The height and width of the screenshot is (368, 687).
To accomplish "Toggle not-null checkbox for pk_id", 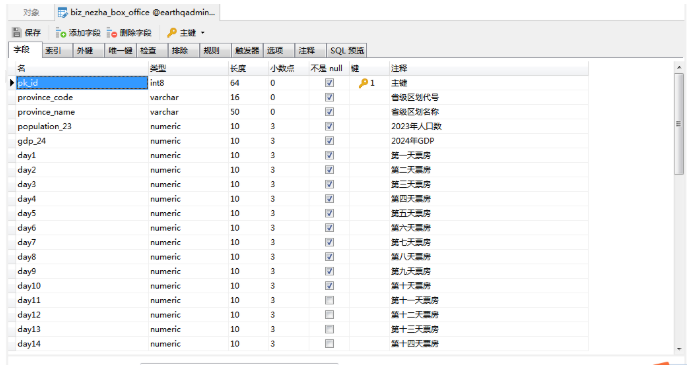I will click(x=329, y=83).
